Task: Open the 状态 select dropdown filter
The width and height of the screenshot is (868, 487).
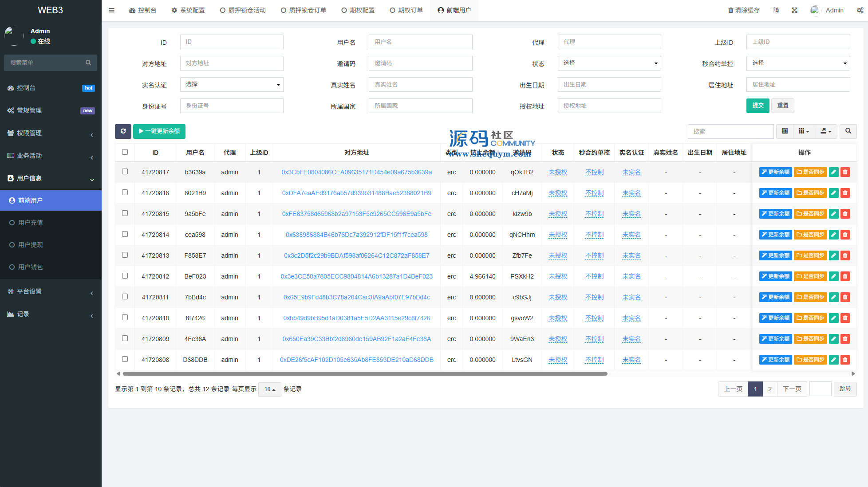Action: pyautogui.click(x=609, y=63)
